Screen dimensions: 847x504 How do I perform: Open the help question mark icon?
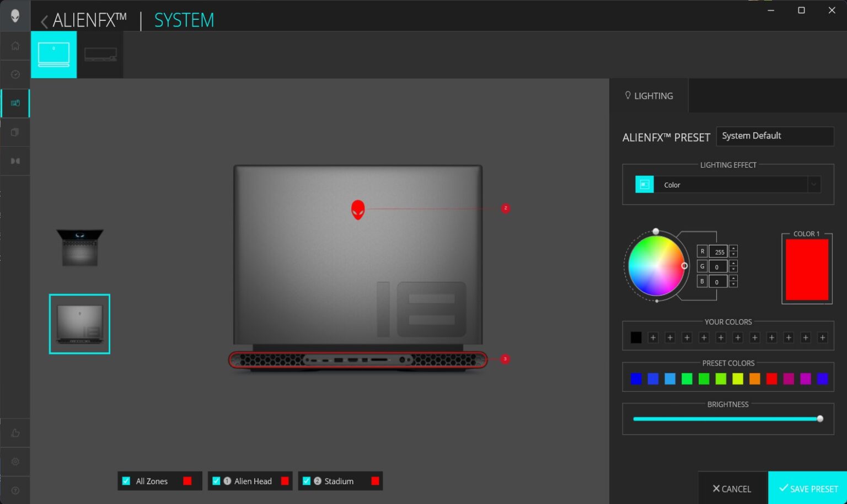[15, 490]
